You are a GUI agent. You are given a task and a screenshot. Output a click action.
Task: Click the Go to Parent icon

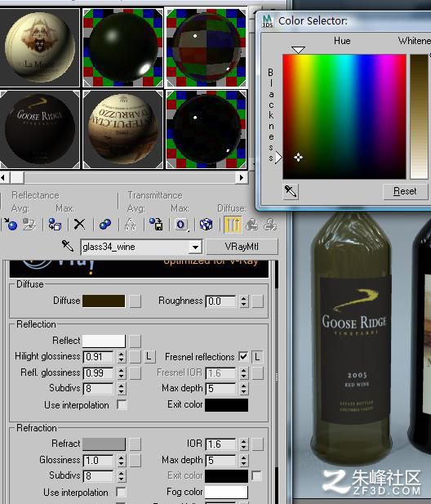[251, 225]
